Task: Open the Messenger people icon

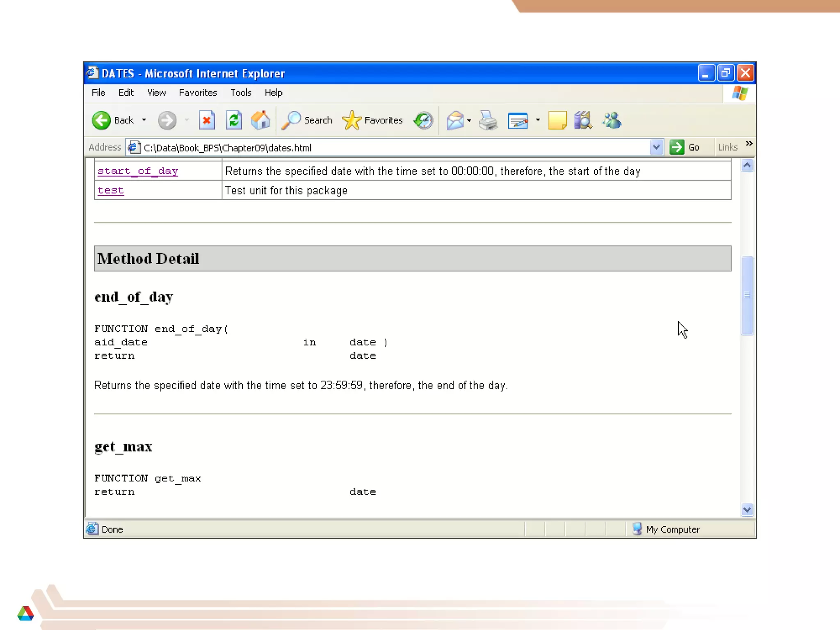Action: (x=612, y=121)
